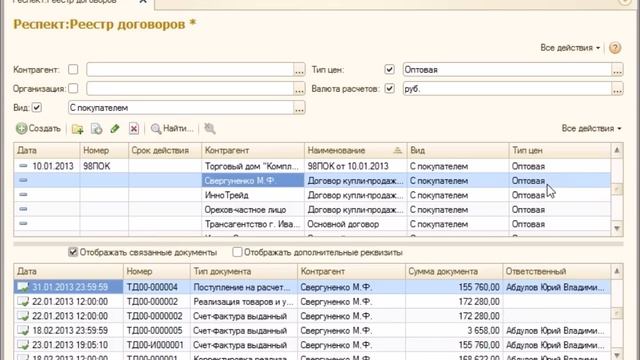This screenshot has height=360, width=640.
Task: Sort documents by the Сумма документа column header
Action: [x=453, y=271]
